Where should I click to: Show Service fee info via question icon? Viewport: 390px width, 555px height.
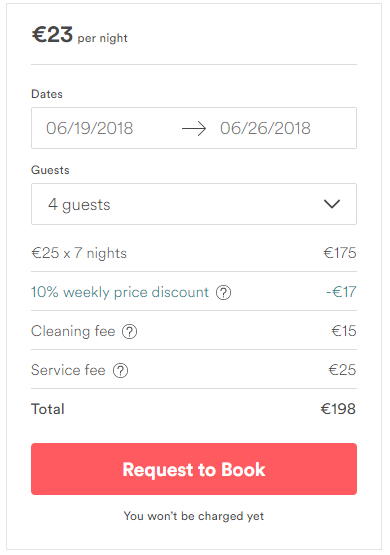pos(120,371)
